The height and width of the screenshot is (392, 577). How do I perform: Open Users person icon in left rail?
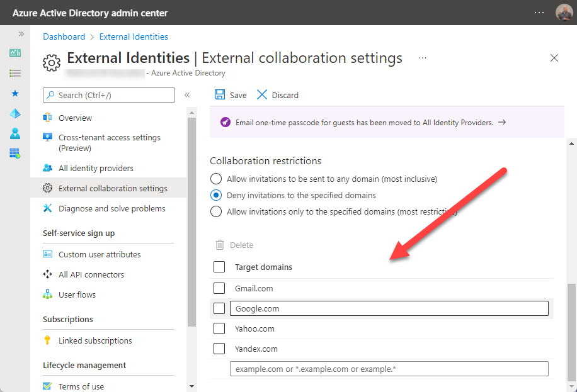15,133
